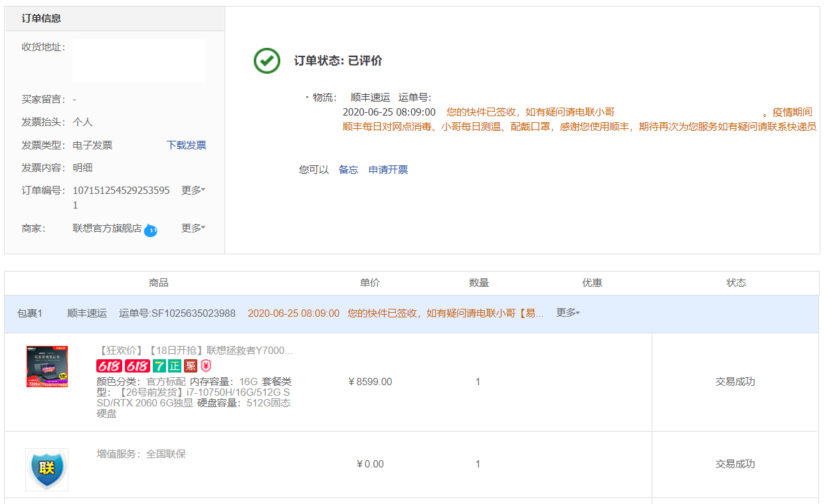Click the 内存容量 16G spec value
This screenshot has width=825, height=504.
[x=248, y=382]
